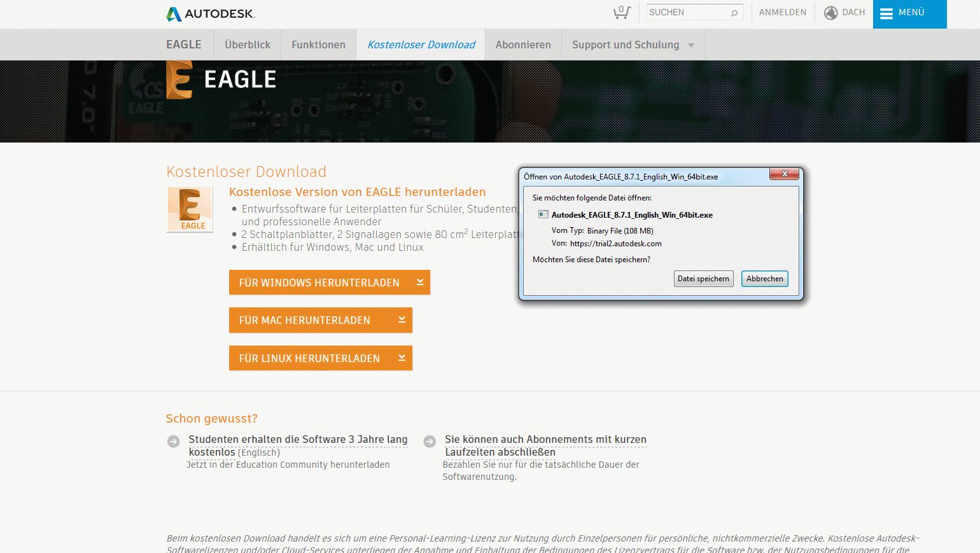
Task: Expand the Support und Schulung dropdown arrow
Action: [x=691, y=45]
